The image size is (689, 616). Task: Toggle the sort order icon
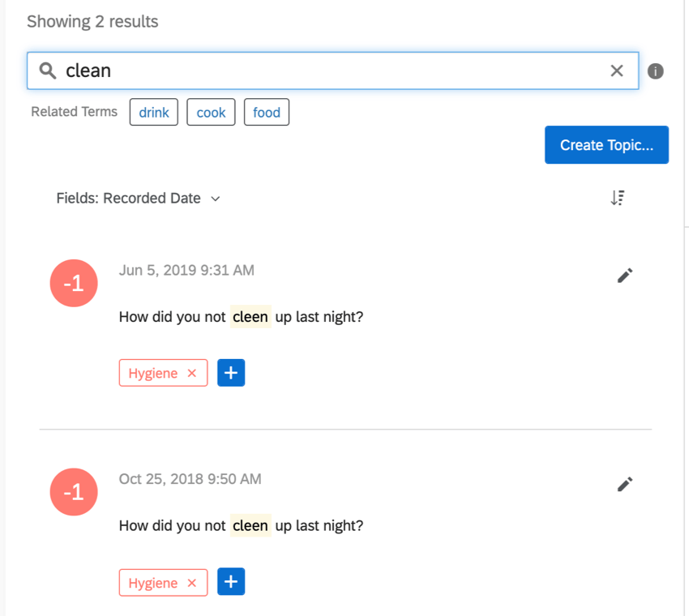pos(618,198)
